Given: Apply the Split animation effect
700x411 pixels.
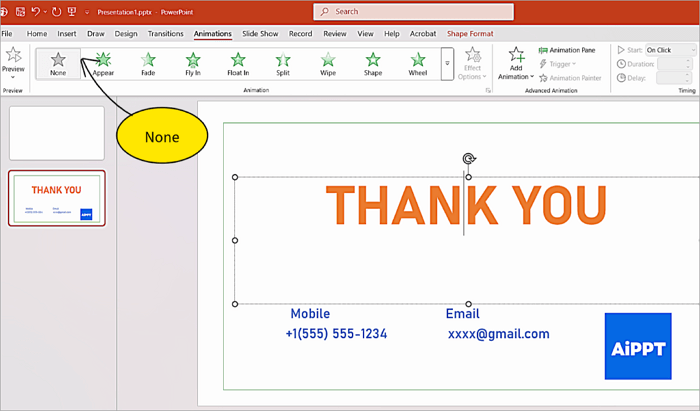Looking at the screenshot, I should 283,63.
